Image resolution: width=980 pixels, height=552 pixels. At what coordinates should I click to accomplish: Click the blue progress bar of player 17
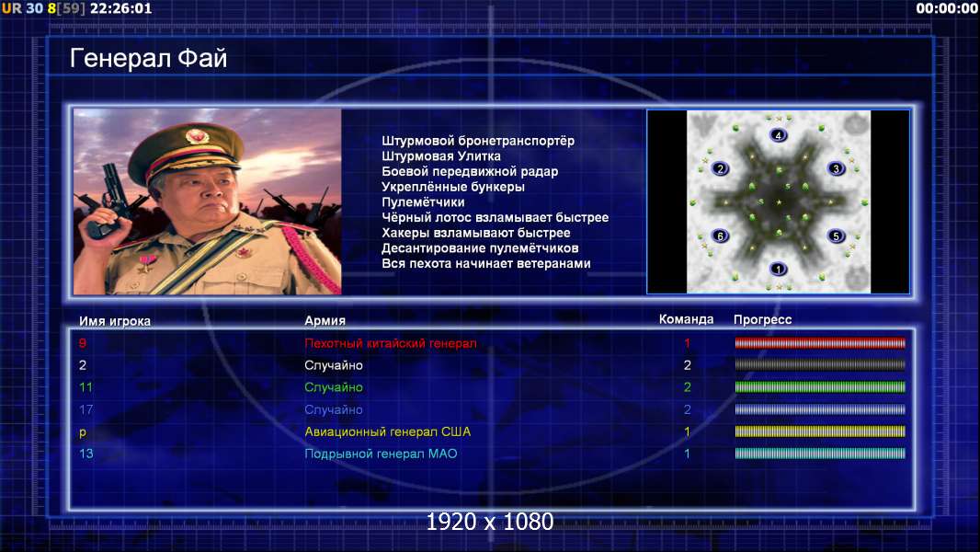point(820,409)
